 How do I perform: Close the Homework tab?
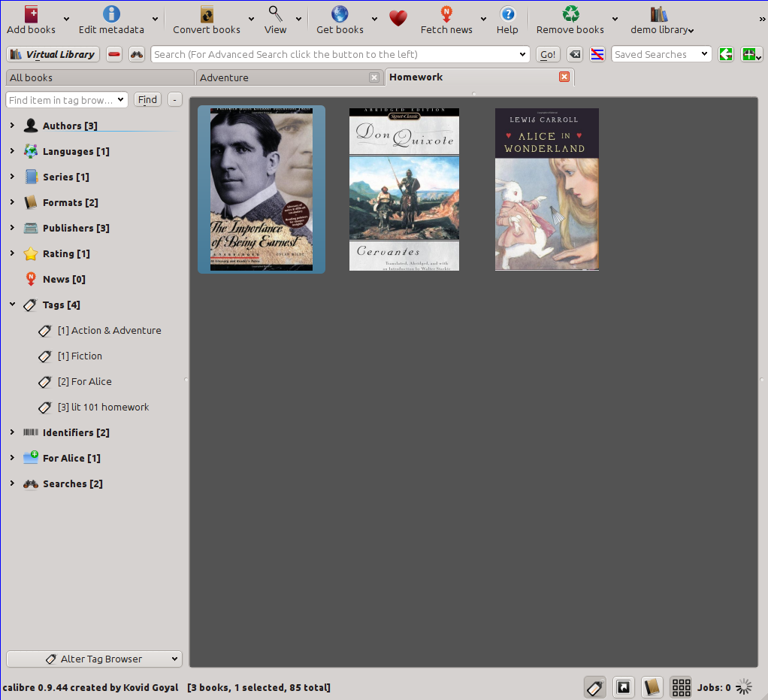(564, 77)
